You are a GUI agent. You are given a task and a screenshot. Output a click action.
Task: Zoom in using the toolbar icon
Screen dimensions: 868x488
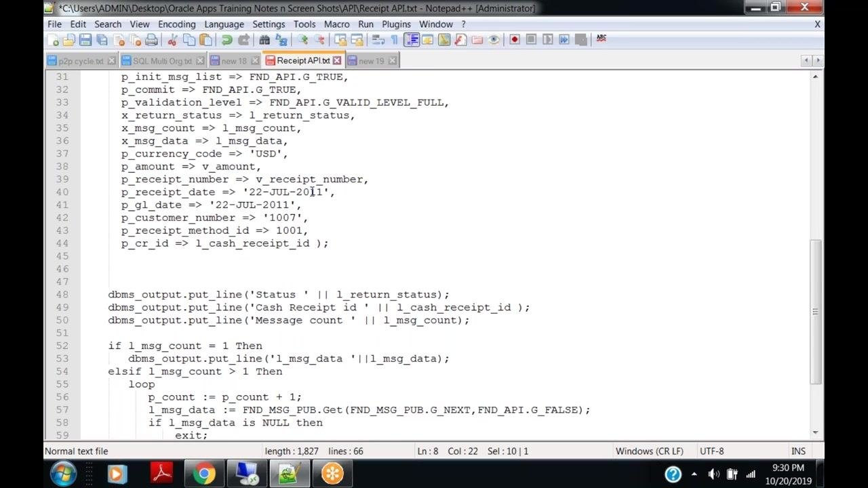click(302, 39)
